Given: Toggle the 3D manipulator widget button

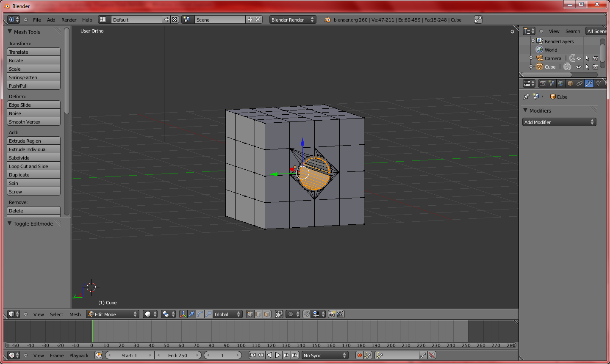Looking at the screenshot, I should 183,314.
